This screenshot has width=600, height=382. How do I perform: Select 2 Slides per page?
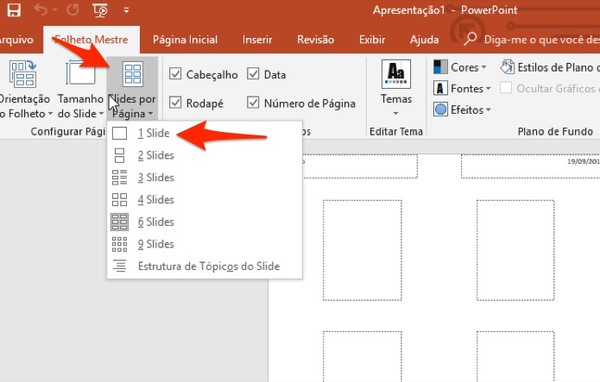205,155
